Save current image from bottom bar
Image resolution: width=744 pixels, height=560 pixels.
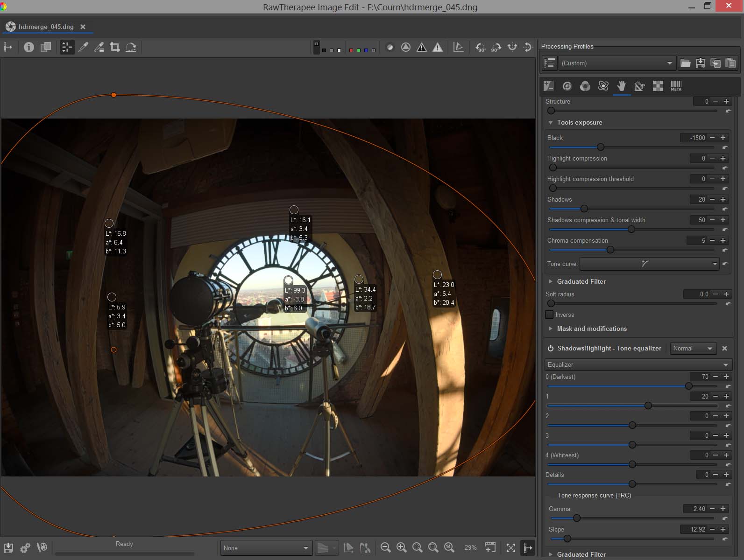point(8,548)
